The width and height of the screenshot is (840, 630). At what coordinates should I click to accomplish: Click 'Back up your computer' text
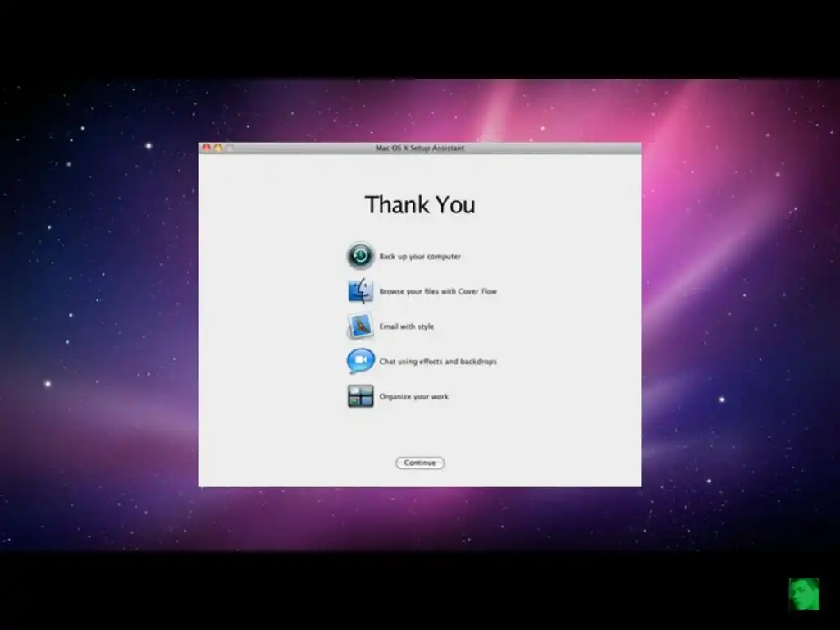click(420, 257)
